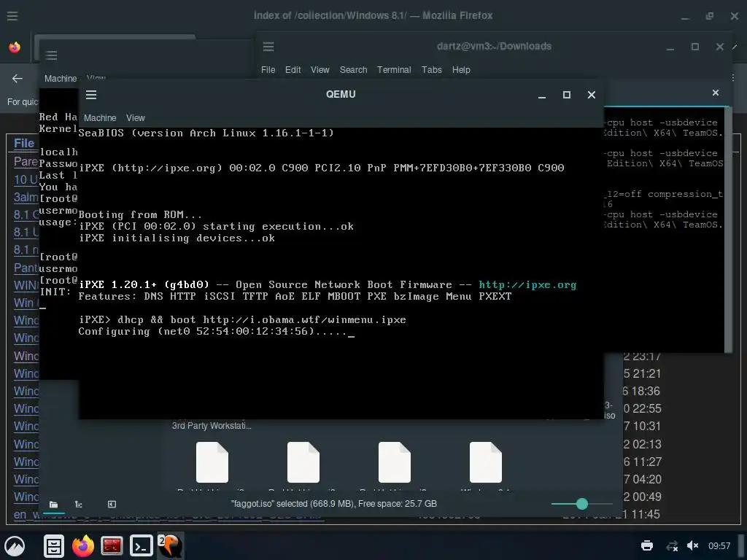
Task: Close the terminal tab with X
Action: click(x=715, y=93)
